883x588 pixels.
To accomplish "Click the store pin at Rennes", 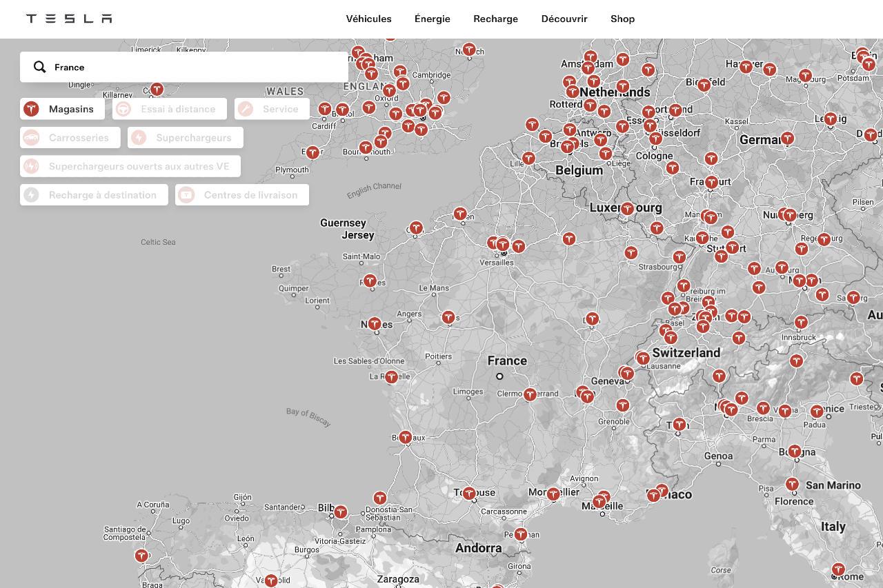I will click(370, 281).
